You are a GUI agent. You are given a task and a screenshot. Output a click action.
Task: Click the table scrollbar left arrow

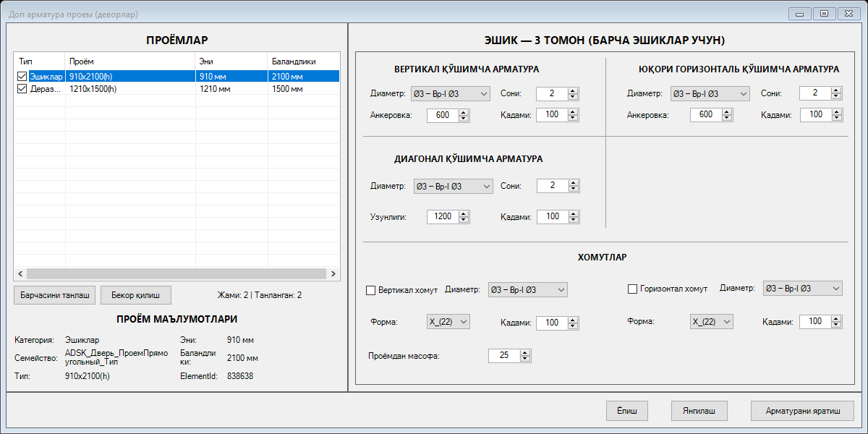pos(20,273)
